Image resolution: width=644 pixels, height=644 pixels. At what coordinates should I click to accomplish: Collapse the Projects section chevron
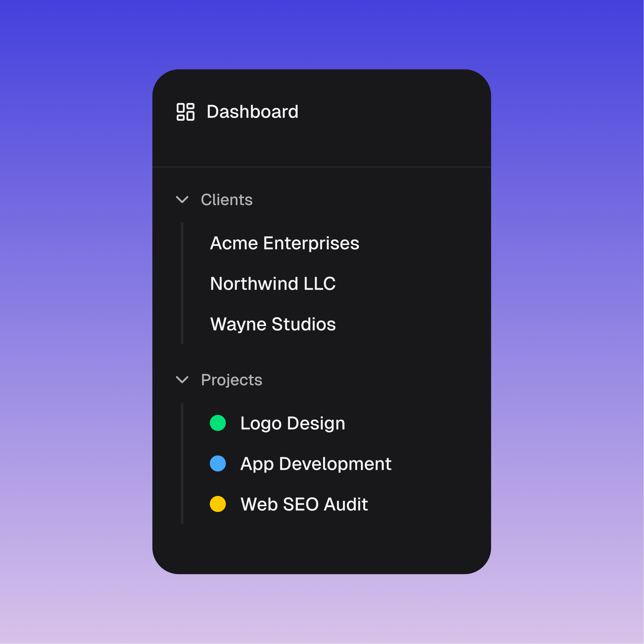click(182, 379)
